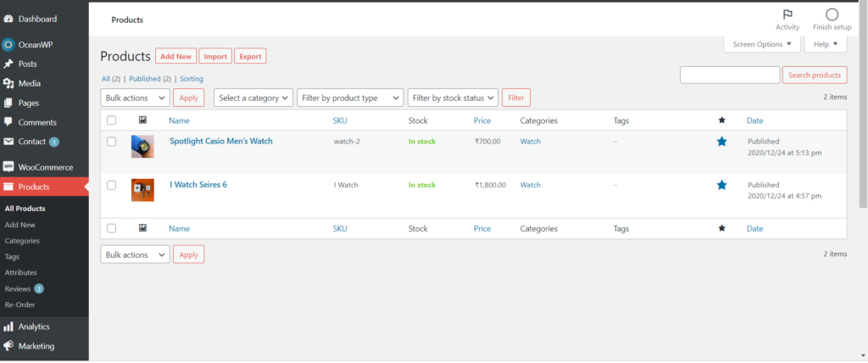Click the Spotlight Casio watch thumbnail
Viewport: 868px width, 363px height.
coord(142,147)
